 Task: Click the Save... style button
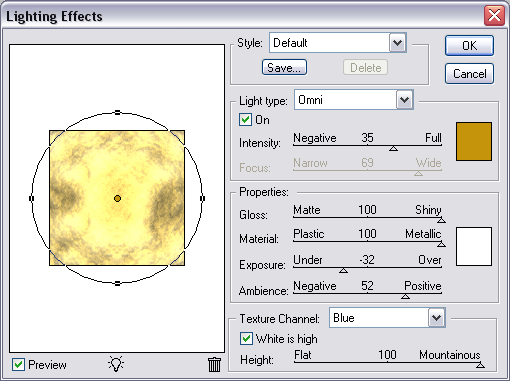tap(284, 68)
